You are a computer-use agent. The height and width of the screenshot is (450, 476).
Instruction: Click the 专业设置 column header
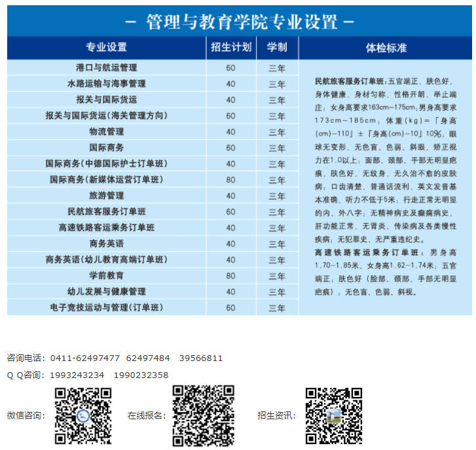107,48
